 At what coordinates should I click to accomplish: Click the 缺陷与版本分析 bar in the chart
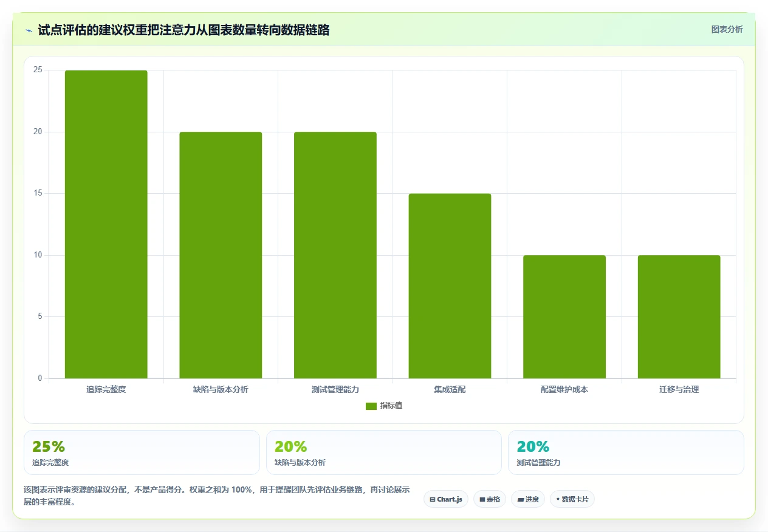(221, 255)
